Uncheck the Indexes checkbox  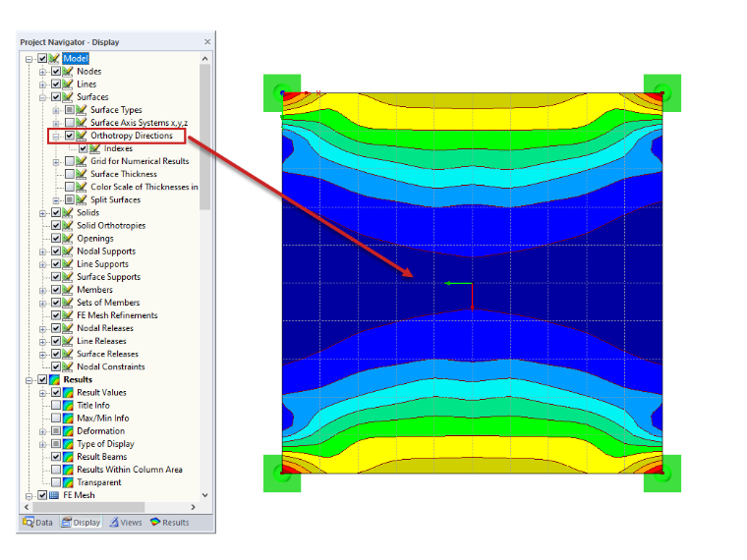(83, 148)
